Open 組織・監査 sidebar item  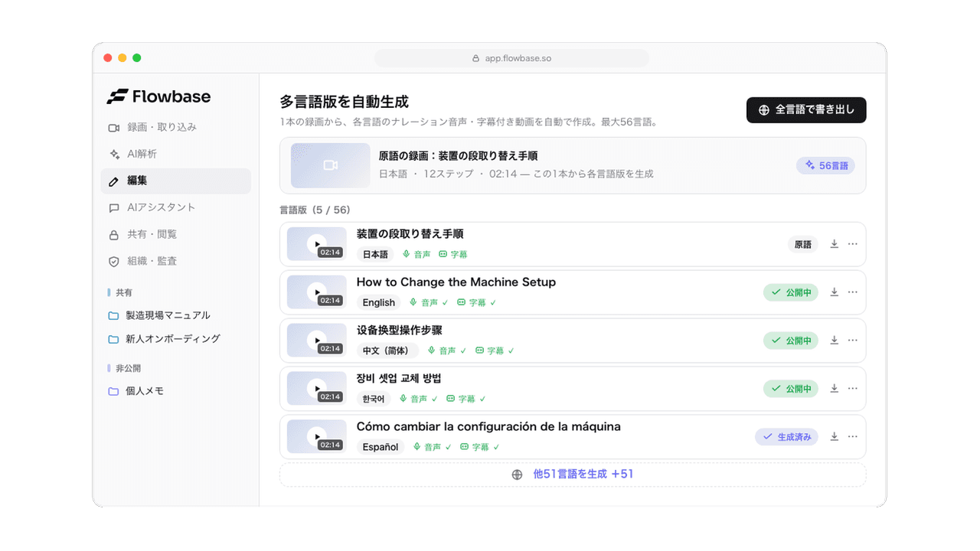[175, 261]
